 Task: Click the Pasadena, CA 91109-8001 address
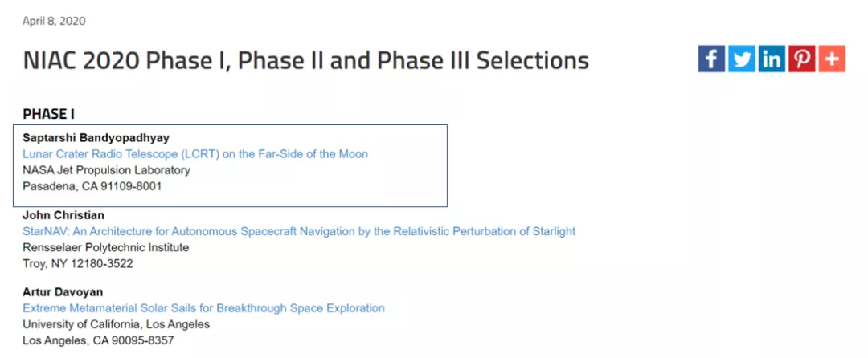tap(92, 186)
